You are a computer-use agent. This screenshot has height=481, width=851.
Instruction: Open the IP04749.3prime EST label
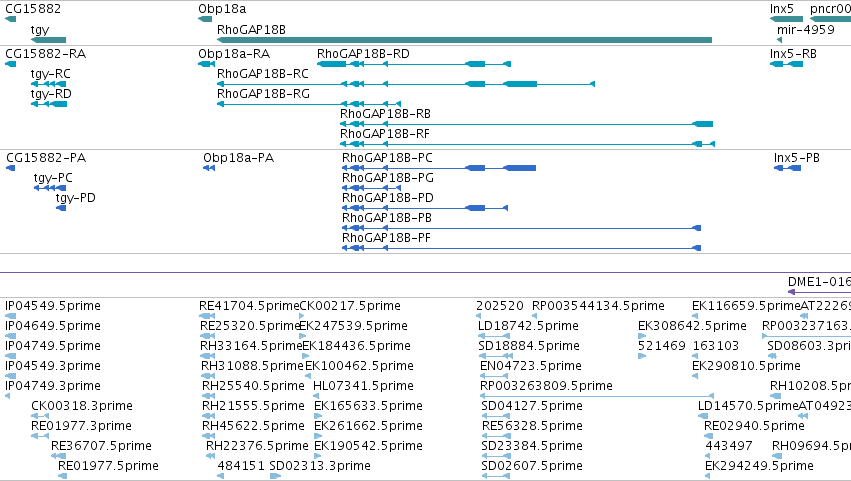(x=53, y=386)
